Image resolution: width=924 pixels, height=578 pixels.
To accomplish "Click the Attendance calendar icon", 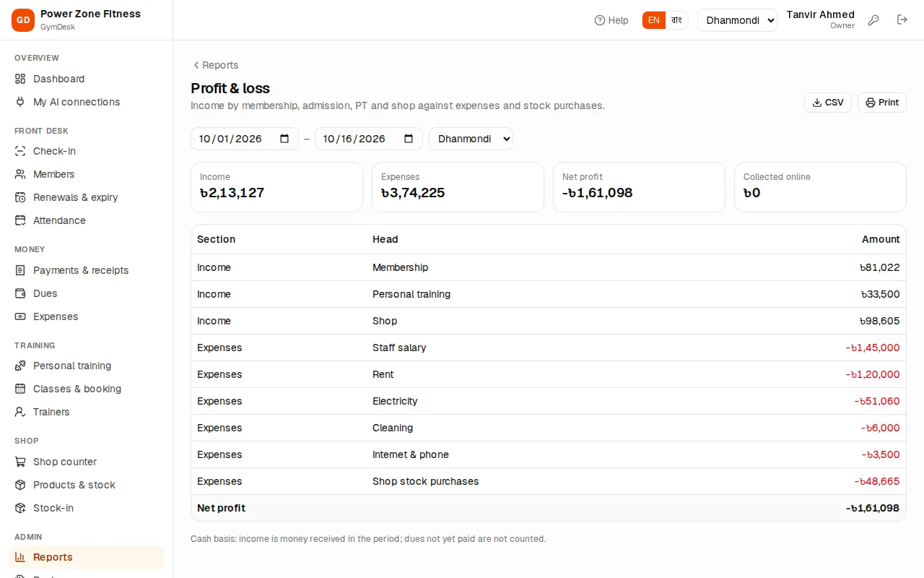I will 20,220.
